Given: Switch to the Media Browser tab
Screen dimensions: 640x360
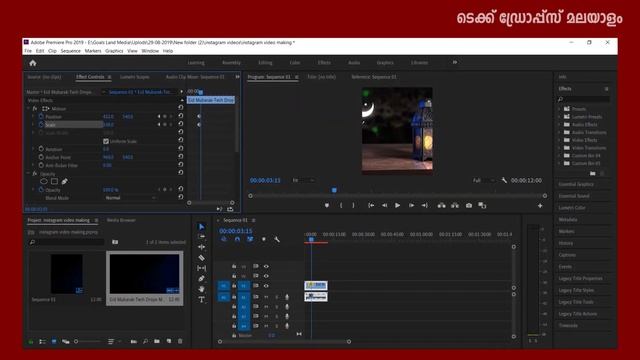Looking at the screenshot, I should pos(121,220).
